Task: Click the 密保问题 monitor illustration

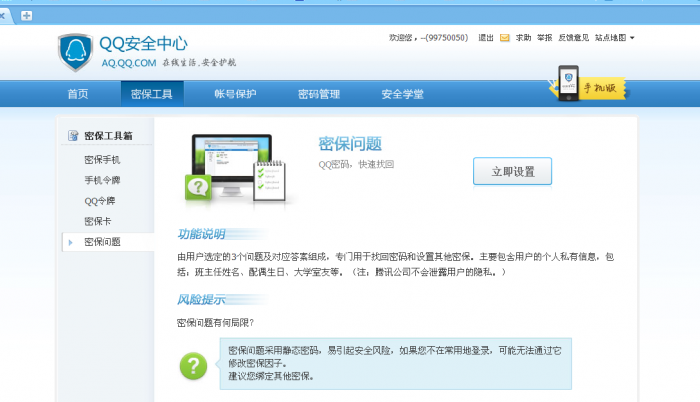Action: click(x=236, y=172)
